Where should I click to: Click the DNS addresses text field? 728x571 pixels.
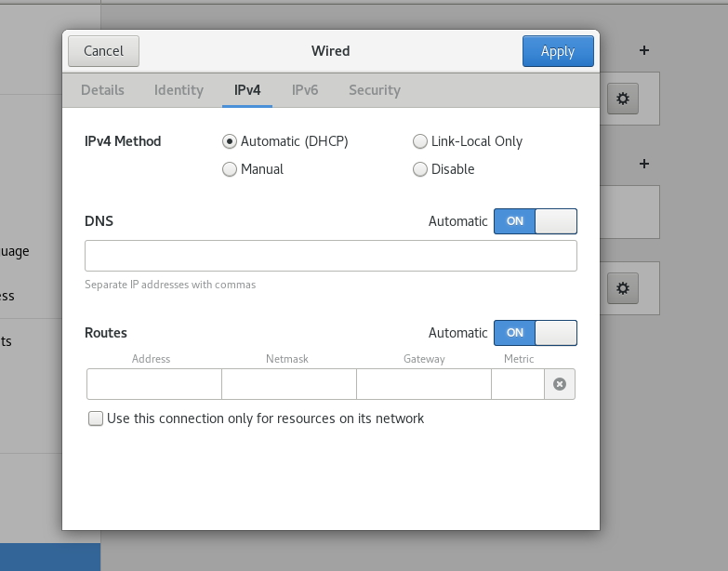(x=330, y=256)
